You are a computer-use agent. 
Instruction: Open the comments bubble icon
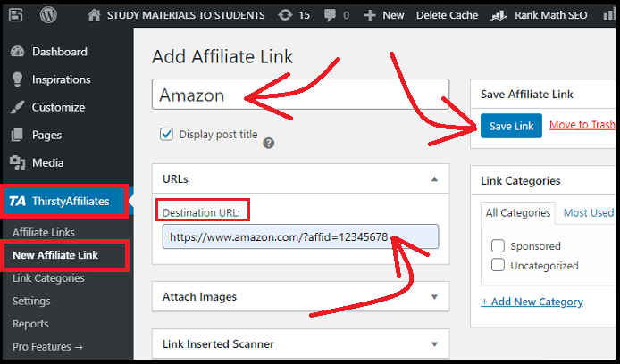coord(330,15)
